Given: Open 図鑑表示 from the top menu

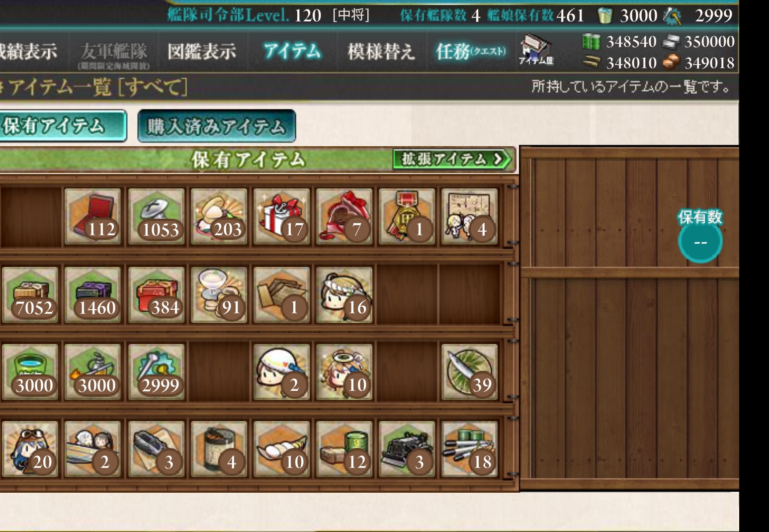Looking at the screenshot, I should [x=202, y=51].
